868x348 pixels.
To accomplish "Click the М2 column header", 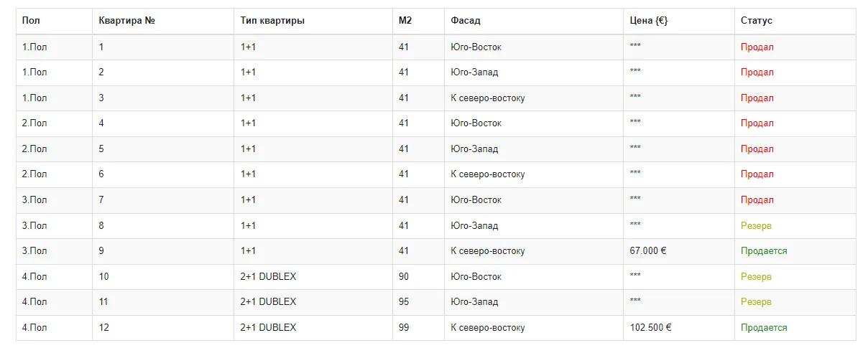I will (418, 21).
